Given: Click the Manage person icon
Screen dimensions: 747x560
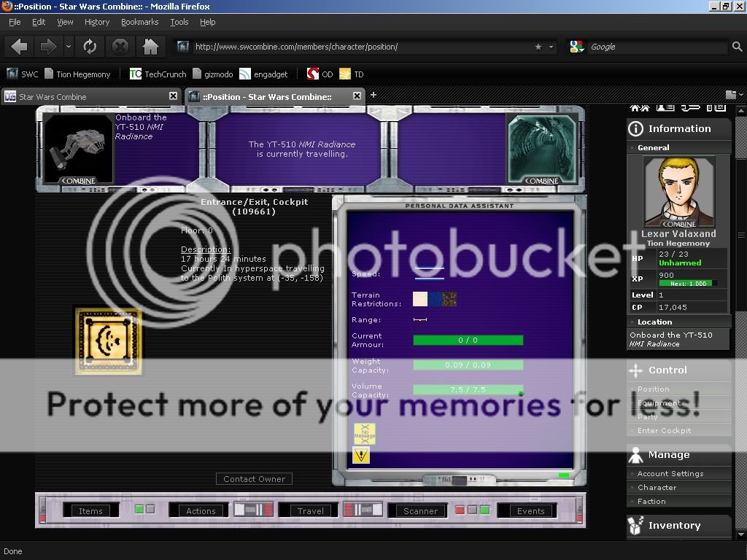Looking at the screenshot, I should coord(635,455).
